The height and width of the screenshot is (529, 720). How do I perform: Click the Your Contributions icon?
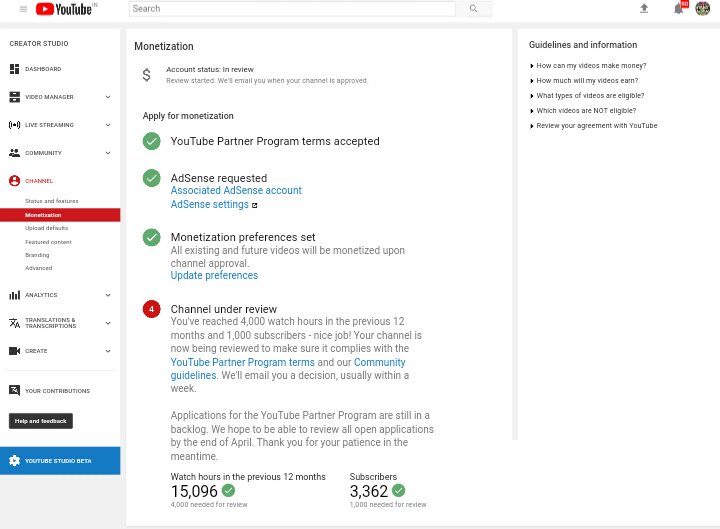pos(14,391)
